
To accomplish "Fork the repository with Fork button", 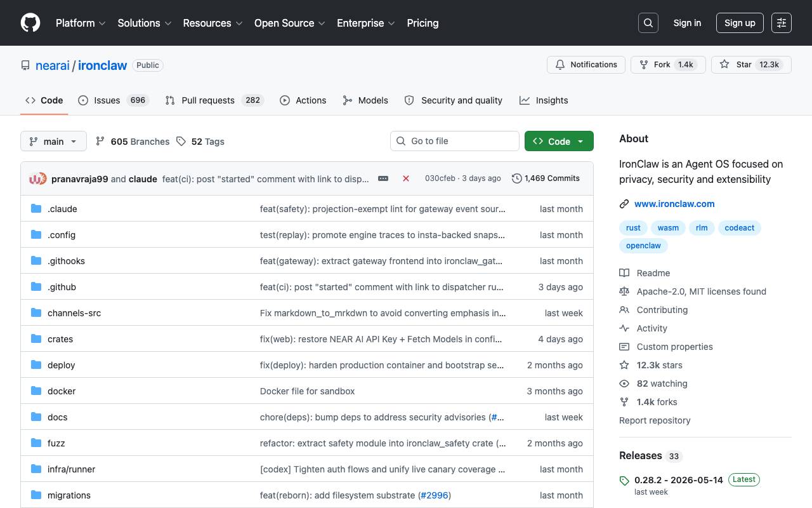I will point(668,65).
